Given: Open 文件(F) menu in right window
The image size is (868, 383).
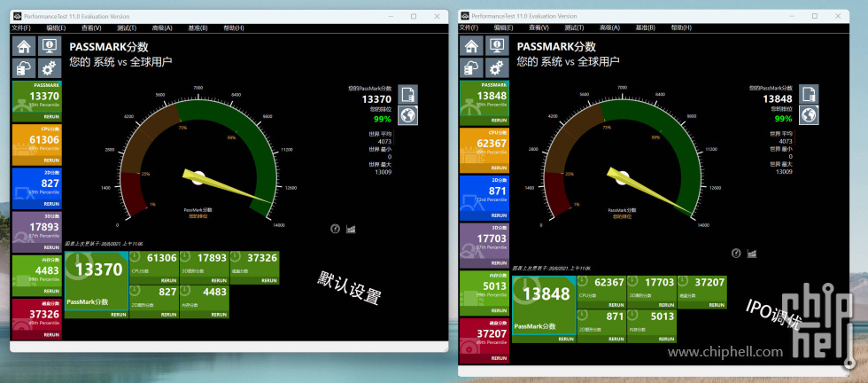Looking at the screenshot, I should point(469,27).
